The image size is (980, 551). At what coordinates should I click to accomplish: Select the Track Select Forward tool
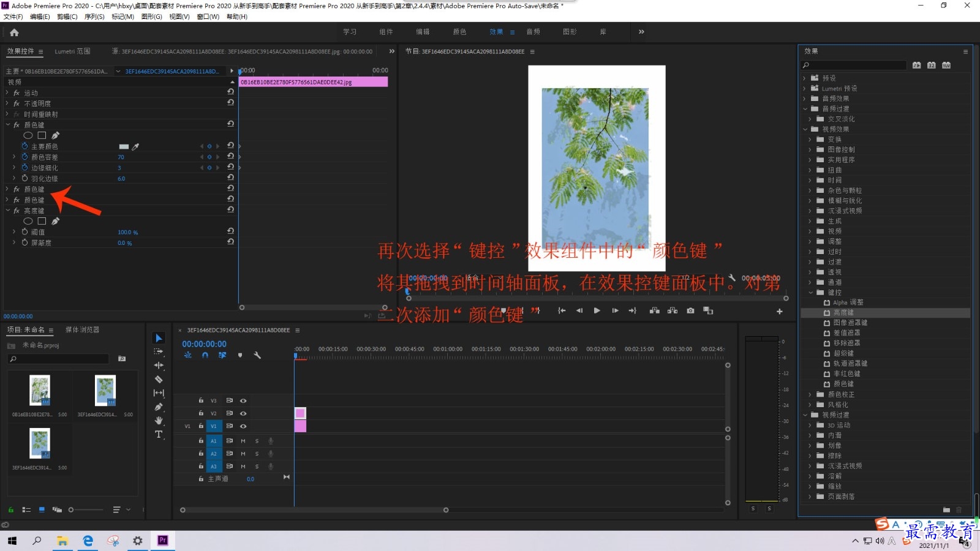click(x=159, y=352)
